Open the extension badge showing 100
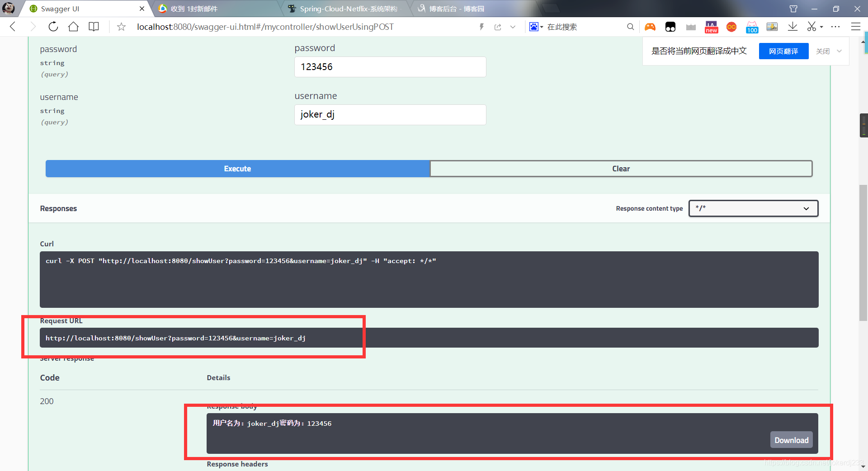The height and width of the screenshot is (471, 868). click(x=752, y=27)
